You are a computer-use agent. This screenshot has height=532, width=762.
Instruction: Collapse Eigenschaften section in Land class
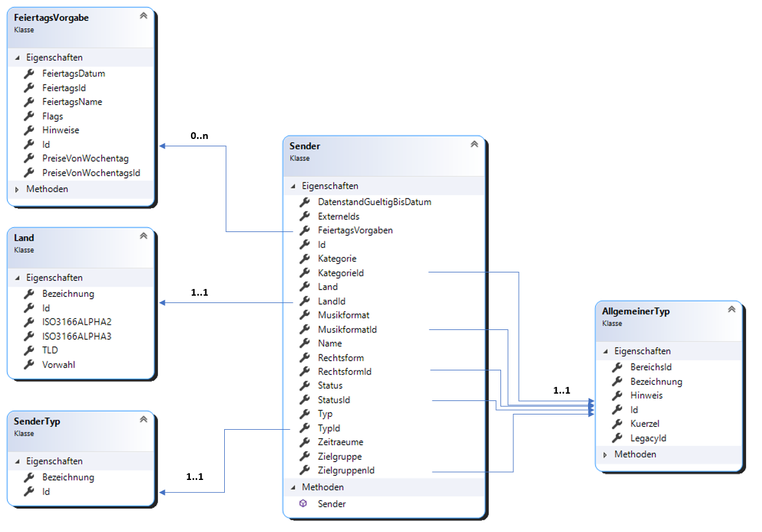pos(17,277)
